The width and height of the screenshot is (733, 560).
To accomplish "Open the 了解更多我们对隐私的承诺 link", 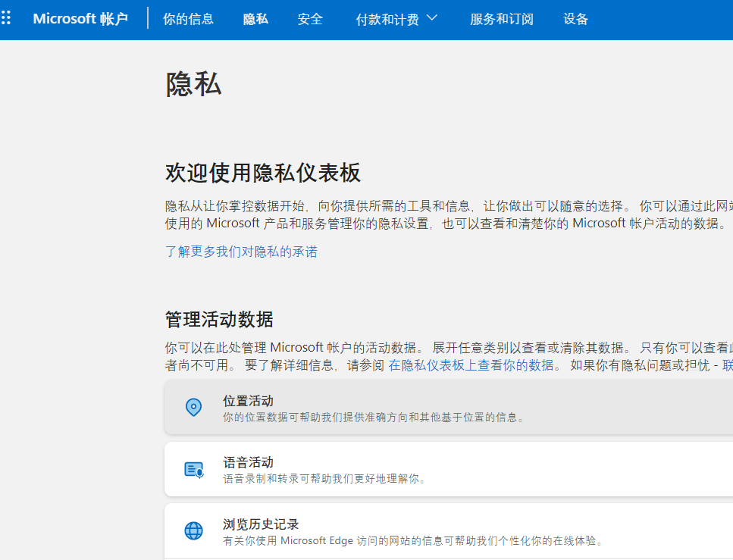I will [x=241, y=252].
